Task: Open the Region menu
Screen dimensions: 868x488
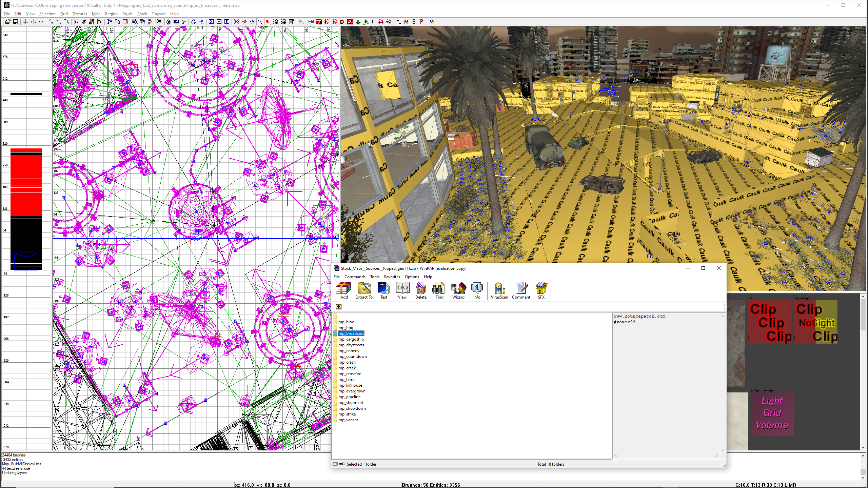Action: coord(111,14)
